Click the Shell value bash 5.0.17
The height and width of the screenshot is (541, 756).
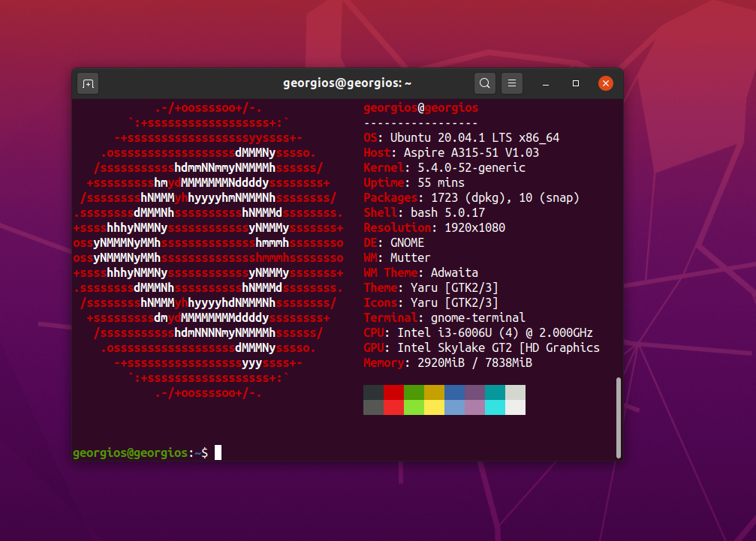tap(447, 212)
